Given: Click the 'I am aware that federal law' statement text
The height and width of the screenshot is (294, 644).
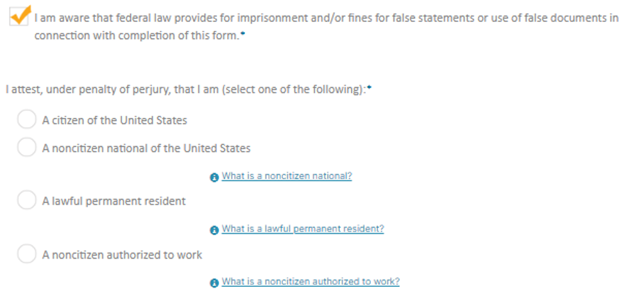Looking at the screenshot, I should pos(326,18).
